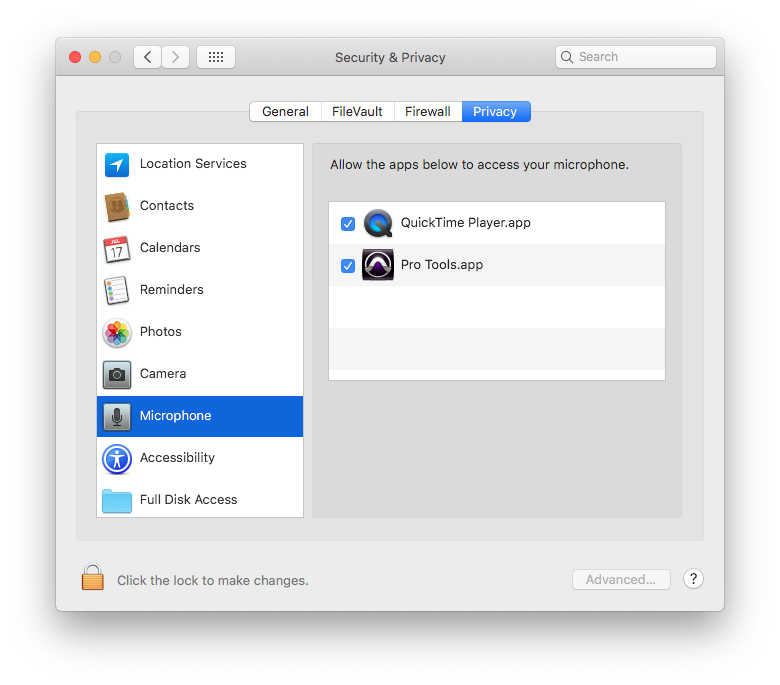780x685 pixels.
Task: Click the Full Disk Access folder icon
Action: pyautogui.click(x=117, y=500)
